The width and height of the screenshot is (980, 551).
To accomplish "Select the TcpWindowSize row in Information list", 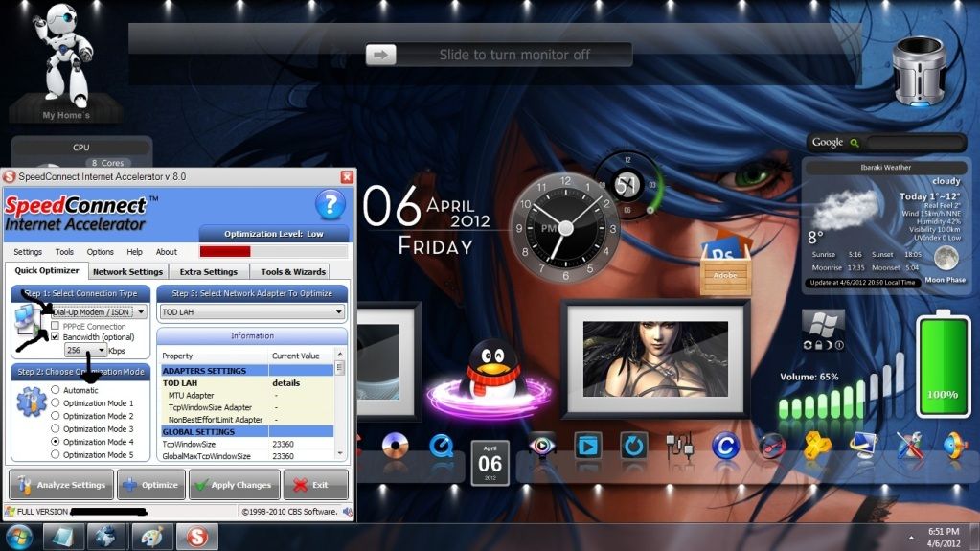I will [247, 444].
